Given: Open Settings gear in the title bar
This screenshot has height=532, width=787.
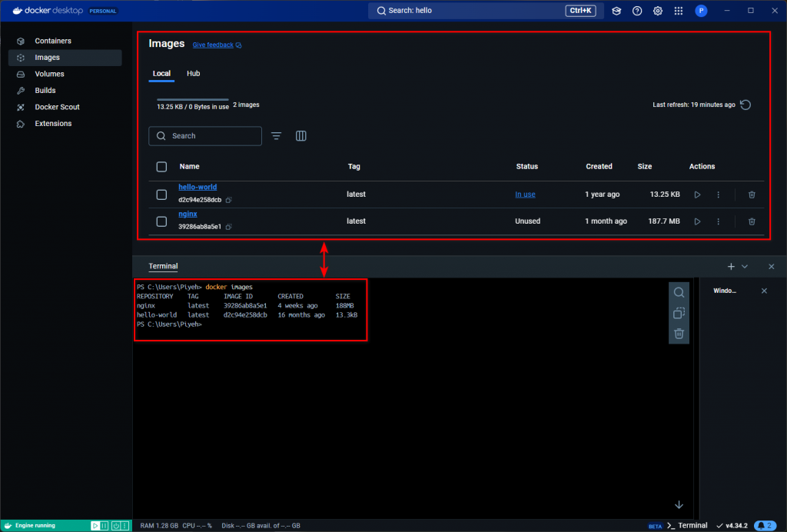Looking at the screenshot, I should point(658,11).
